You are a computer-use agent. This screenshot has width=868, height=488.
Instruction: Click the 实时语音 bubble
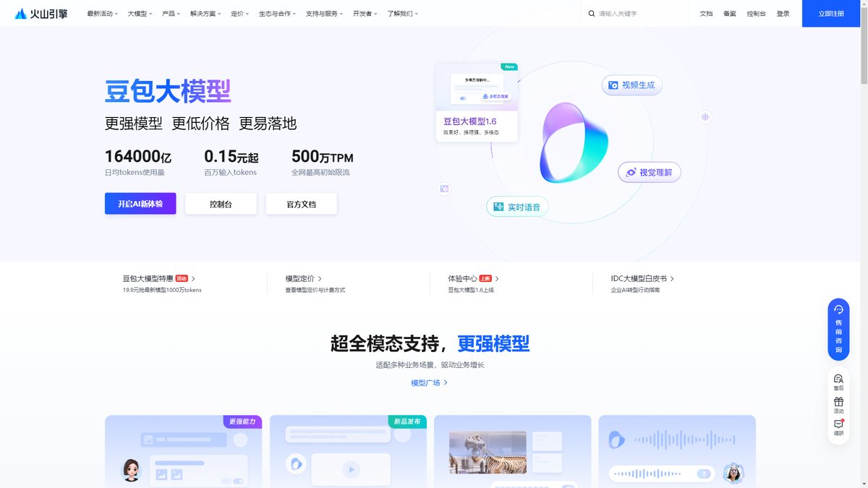517,207
